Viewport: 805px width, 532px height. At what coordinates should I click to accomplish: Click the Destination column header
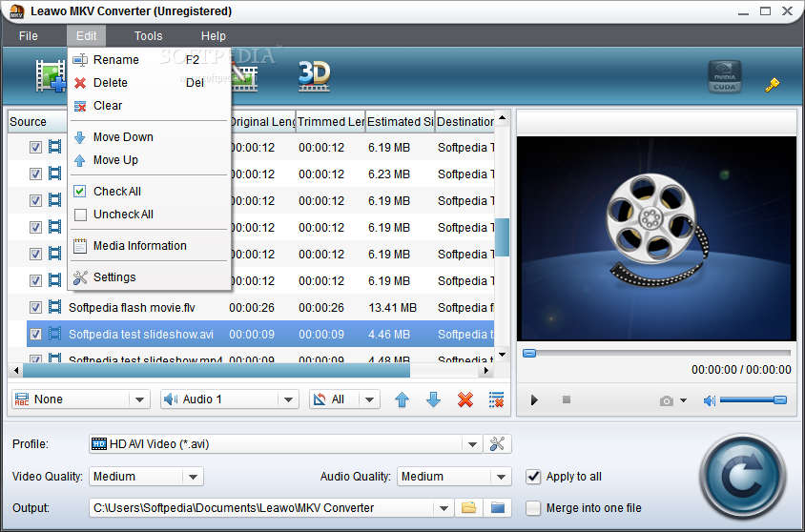(x=465, y=122)
